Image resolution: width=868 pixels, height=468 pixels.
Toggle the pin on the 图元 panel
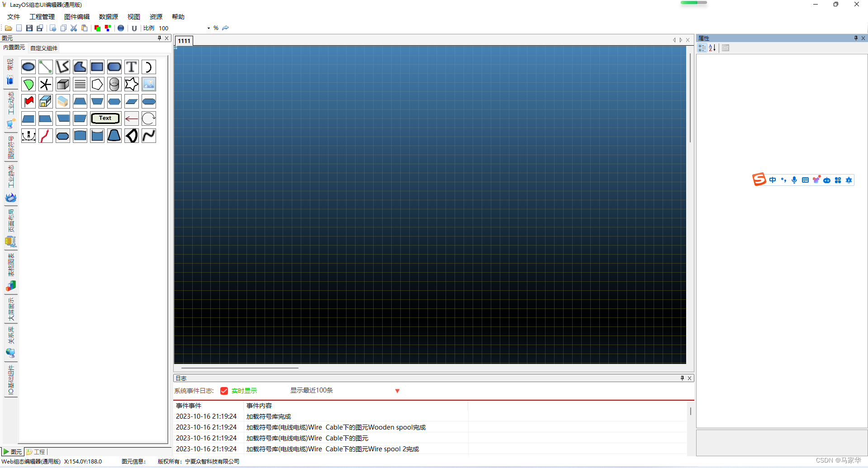pos(159,38)
